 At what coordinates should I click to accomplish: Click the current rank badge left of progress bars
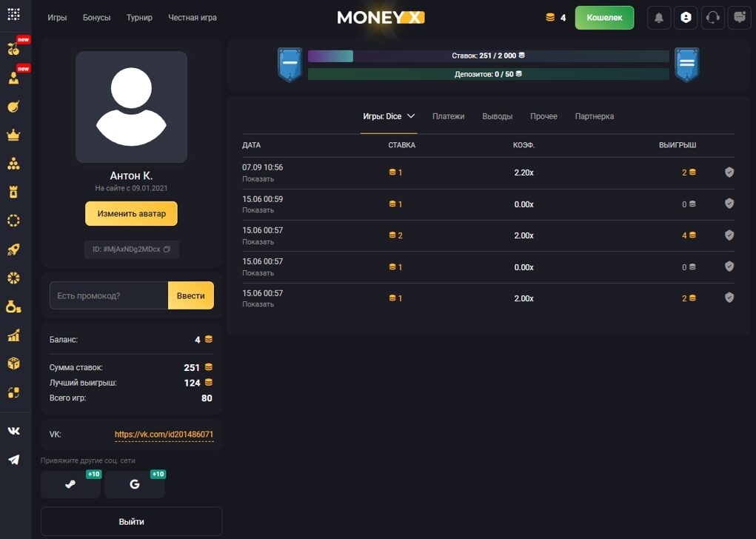pyautogui.click(x=290, y=64)
